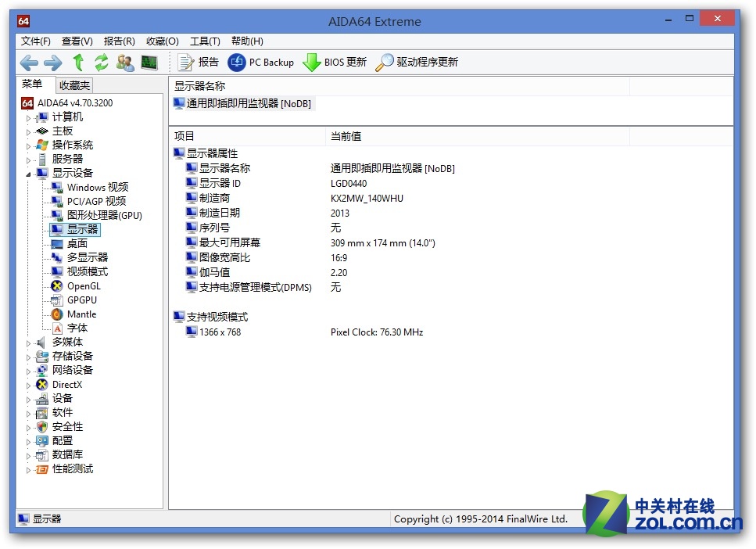Switch to the 收藏夹 tab
The image size is (756, 549).
pyautogui.click(x=74, y=85)
